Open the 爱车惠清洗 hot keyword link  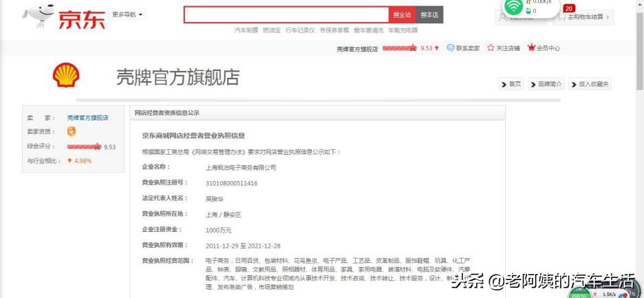(x=368, y=30)
